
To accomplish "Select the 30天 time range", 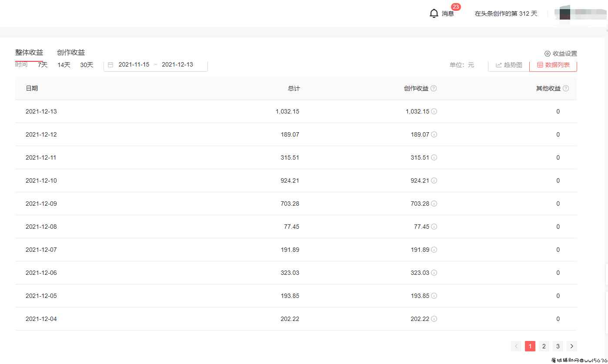I will [87, 65].
